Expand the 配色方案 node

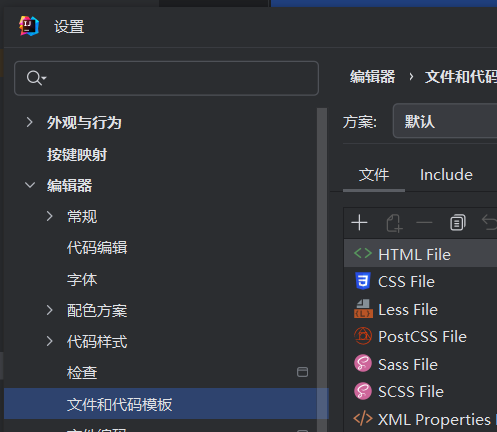(50, 310)
